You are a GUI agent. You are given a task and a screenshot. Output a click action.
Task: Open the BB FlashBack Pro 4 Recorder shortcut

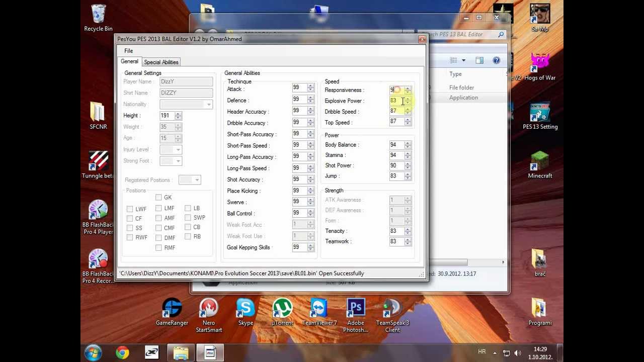tap(98, 266)
